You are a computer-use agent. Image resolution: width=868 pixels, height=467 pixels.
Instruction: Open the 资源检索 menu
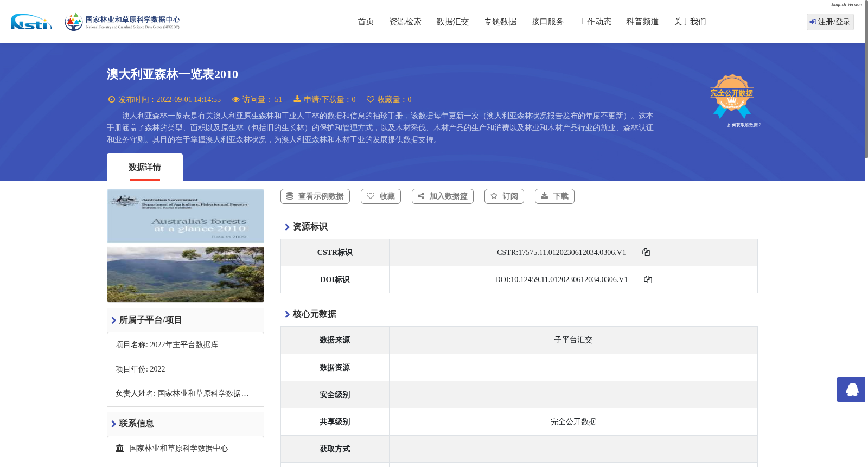405,22
